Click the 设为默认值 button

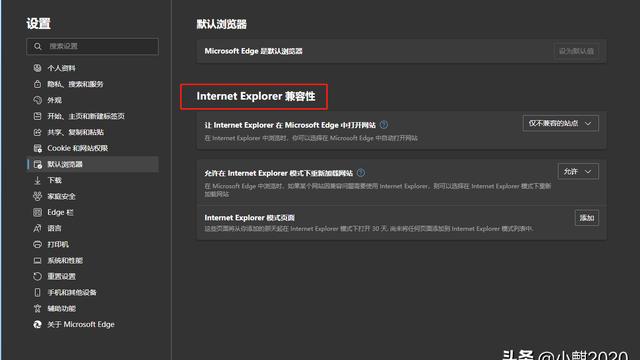pos(576,51)
